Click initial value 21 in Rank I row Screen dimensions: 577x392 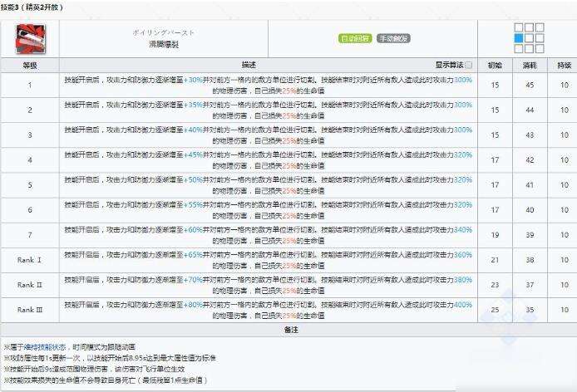coord(495,260)
